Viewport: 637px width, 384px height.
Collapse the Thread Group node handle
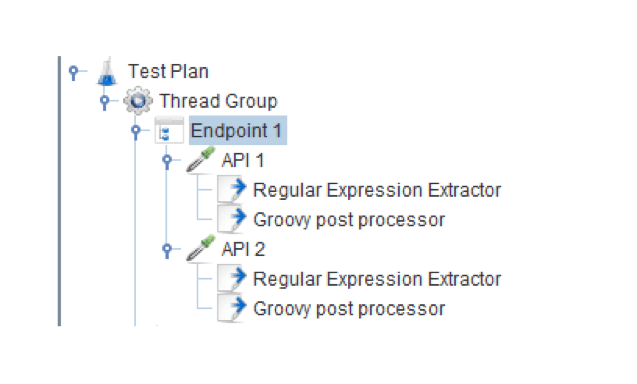[x=105, y=102]
